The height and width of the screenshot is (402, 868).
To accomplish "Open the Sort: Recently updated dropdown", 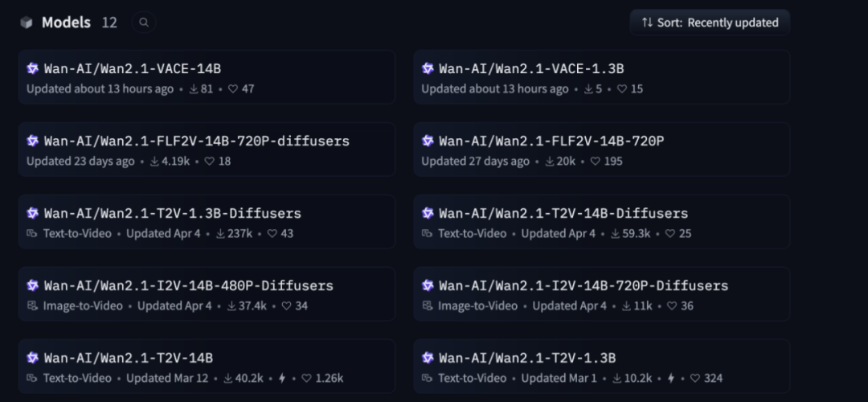I will click(x=710, y=23).
